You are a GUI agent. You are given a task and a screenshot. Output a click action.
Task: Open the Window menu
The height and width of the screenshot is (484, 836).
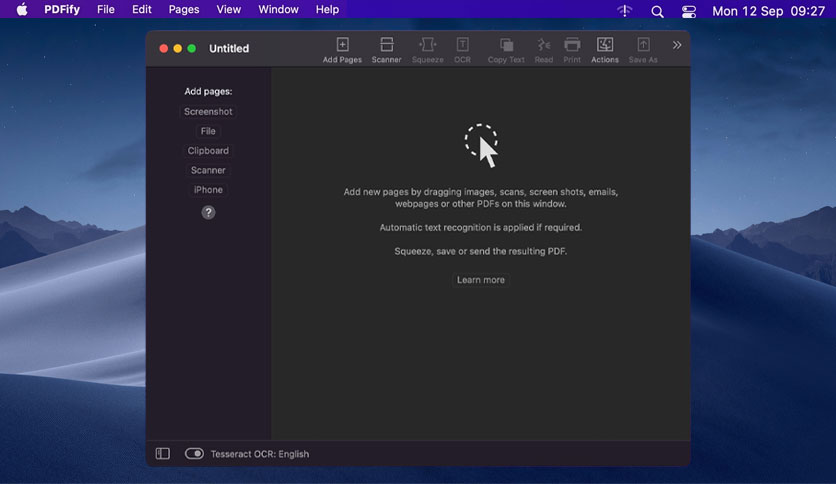click(278, 10)
